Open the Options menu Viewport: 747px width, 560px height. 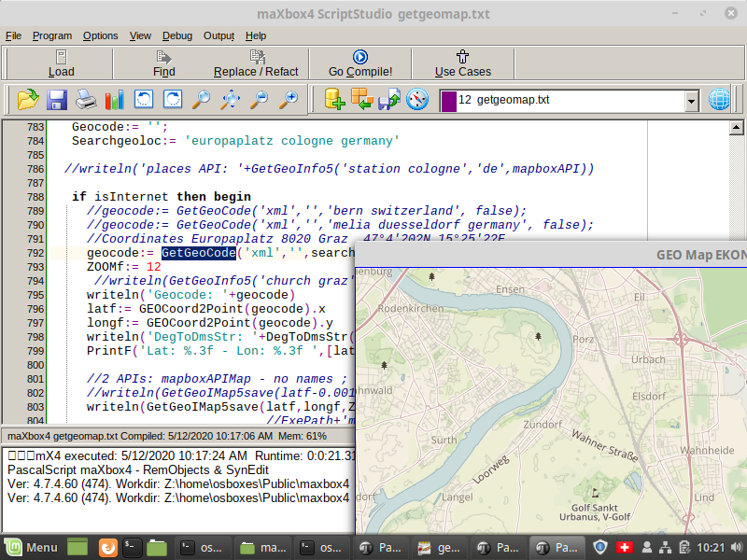[x=100, y=35]
